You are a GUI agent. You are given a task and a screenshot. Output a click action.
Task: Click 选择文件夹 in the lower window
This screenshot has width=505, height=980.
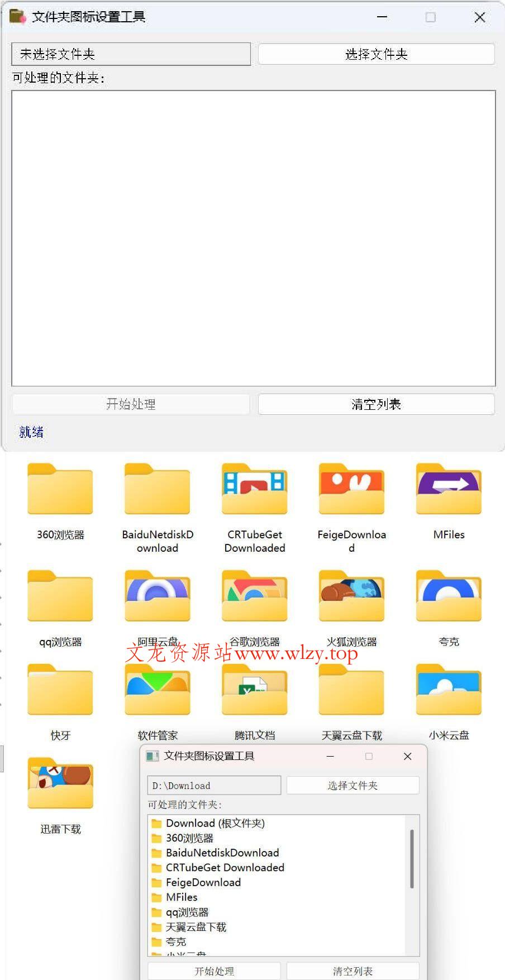click(352, 785)
